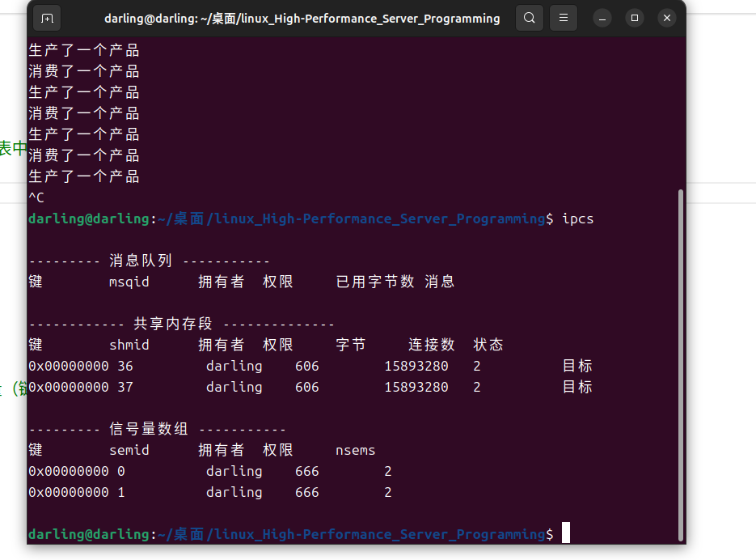The width and height of the screenshot is (756, 560).
Task: Click the last 生产了一个产品 output line
Action: point(84,176)
